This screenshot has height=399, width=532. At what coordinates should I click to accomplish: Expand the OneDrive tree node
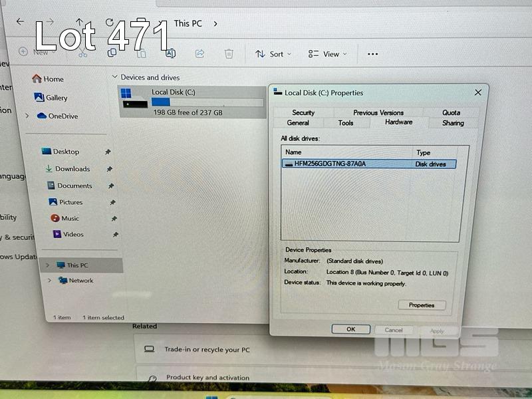click(x=27, y=116)
